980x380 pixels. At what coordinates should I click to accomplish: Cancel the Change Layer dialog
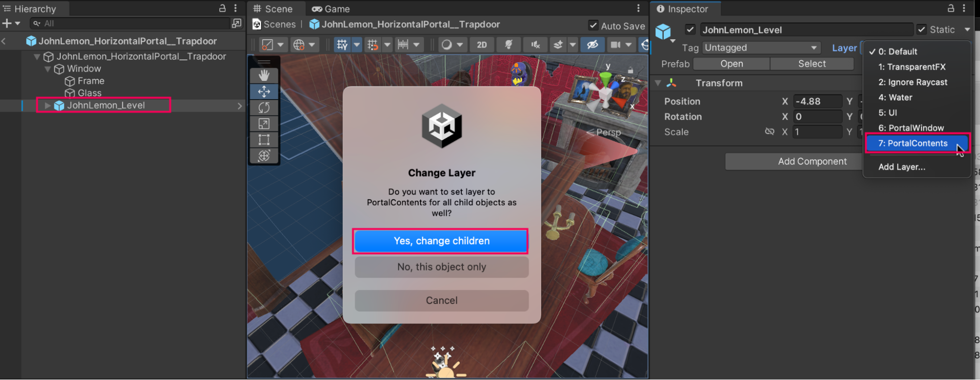click(441, 301)
